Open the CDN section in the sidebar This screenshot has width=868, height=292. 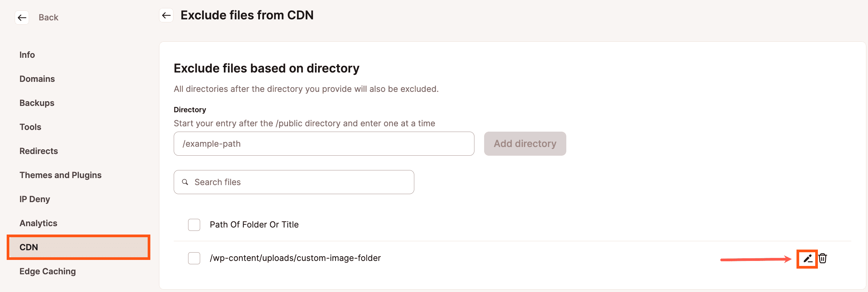pos(29,247)
